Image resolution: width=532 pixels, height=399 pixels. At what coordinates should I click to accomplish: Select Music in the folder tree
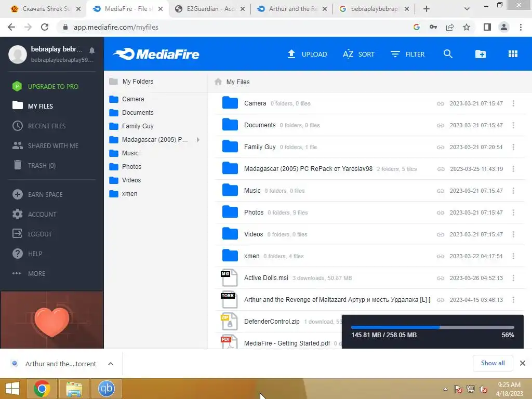(x=124, y=153)
